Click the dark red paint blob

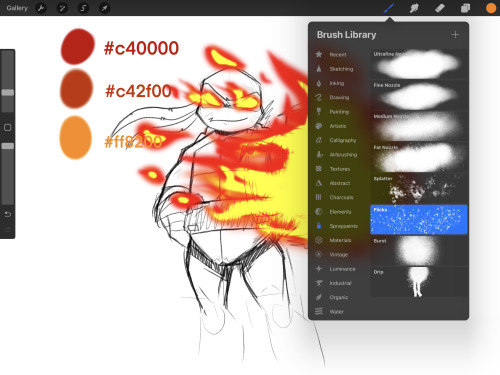click(78, 46)
